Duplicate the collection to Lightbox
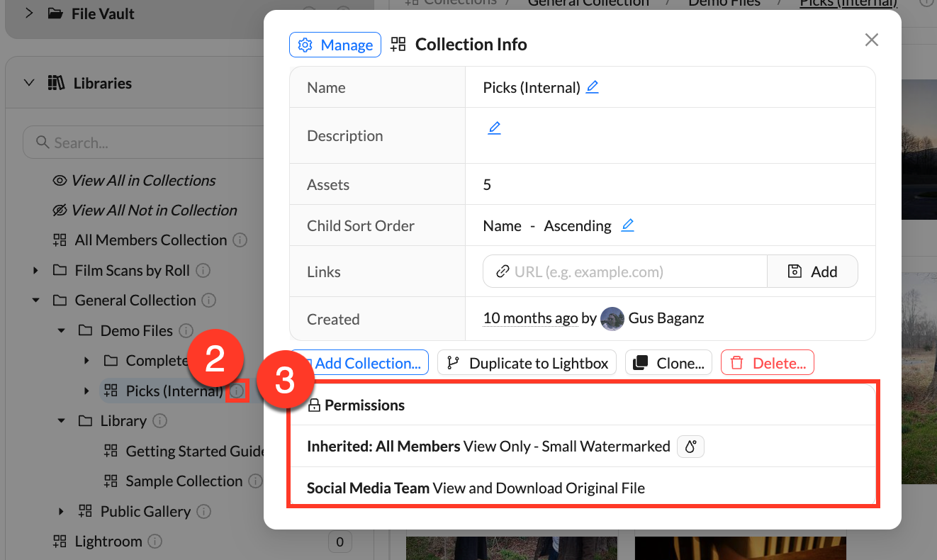Screen dimensions: 937x560 [x=527, y=362]
